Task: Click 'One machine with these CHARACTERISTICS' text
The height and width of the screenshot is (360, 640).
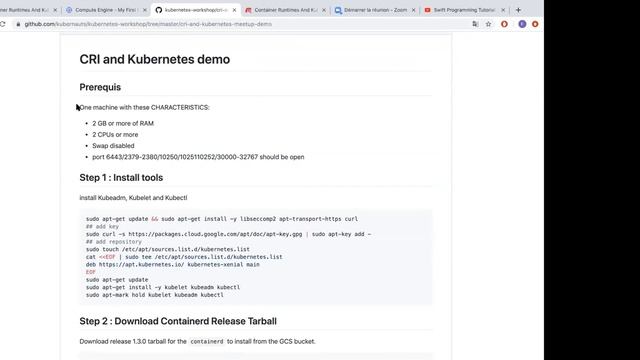Action: point(144,107)
